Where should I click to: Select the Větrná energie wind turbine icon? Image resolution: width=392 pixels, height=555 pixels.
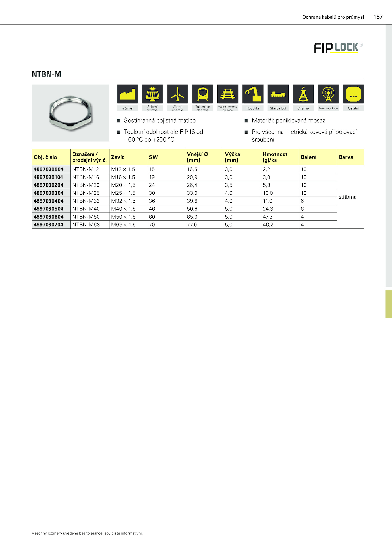click(177, 94)
